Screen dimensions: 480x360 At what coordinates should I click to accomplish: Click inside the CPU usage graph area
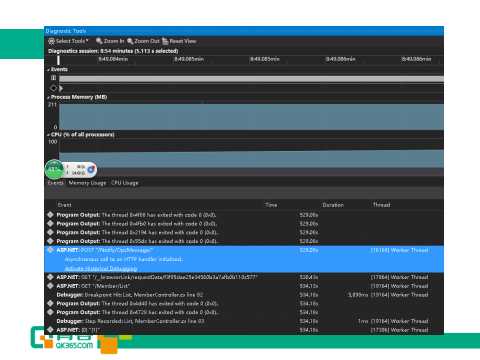coord(251,159)
